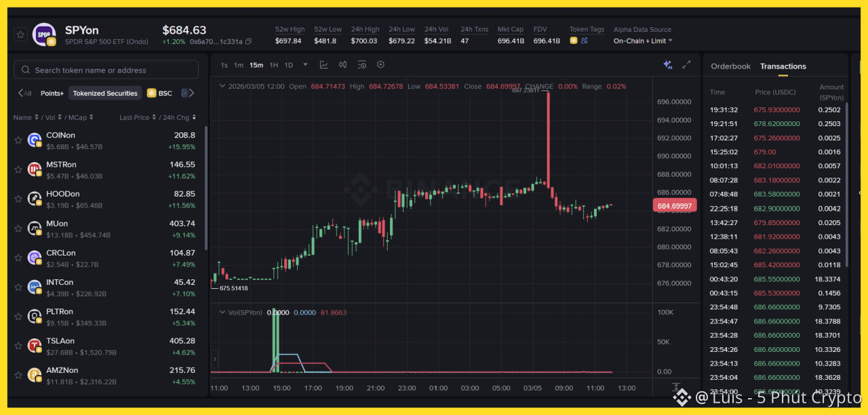
Task: Click the TSLAon token logo
Action: (35, 346)
